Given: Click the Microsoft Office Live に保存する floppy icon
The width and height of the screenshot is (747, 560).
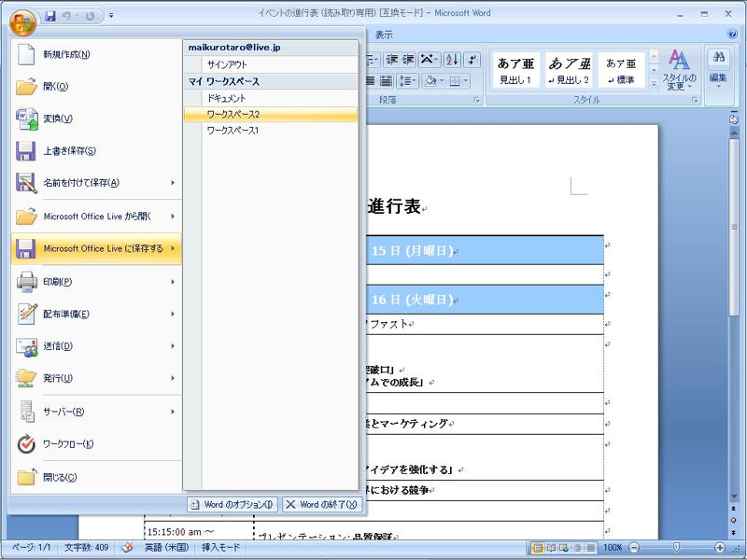Looking at the screenshot, I should 26,248.
